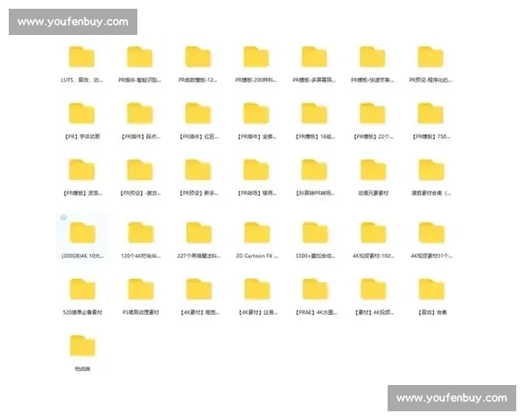Select the PR预设-程序化 folder
Image resolution: width=525 pixels, height=420 pixels.
(x=430, y=58)
